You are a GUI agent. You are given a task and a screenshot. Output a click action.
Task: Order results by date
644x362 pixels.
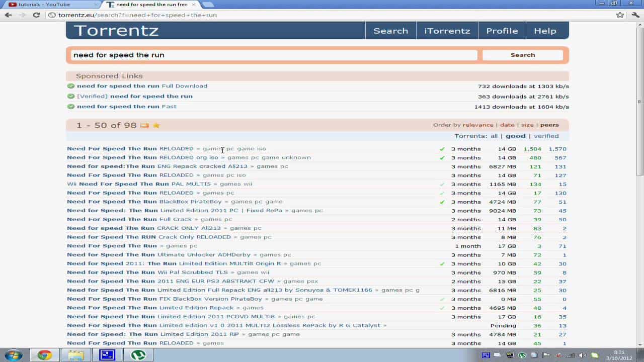pos(507,125)
